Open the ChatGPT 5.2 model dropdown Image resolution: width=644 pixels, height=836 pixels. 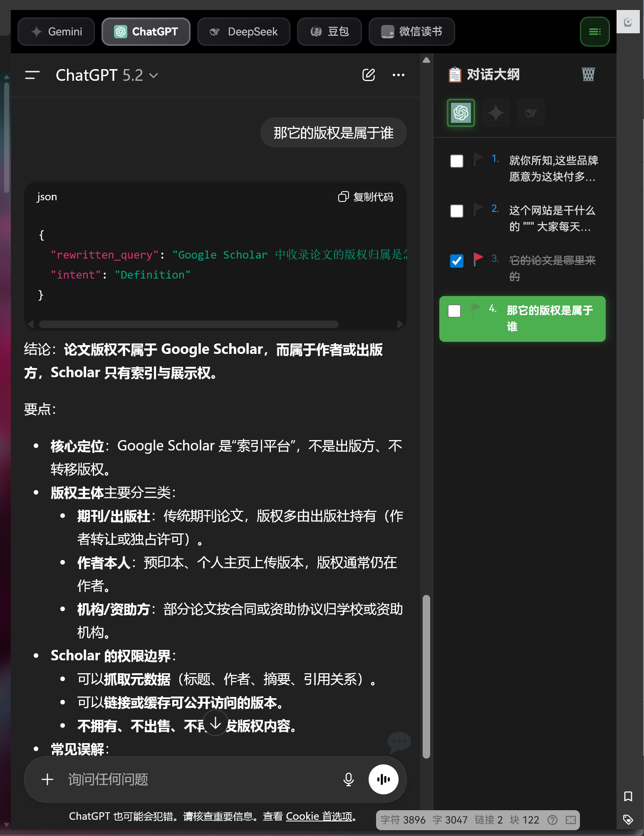coord(107,75)
